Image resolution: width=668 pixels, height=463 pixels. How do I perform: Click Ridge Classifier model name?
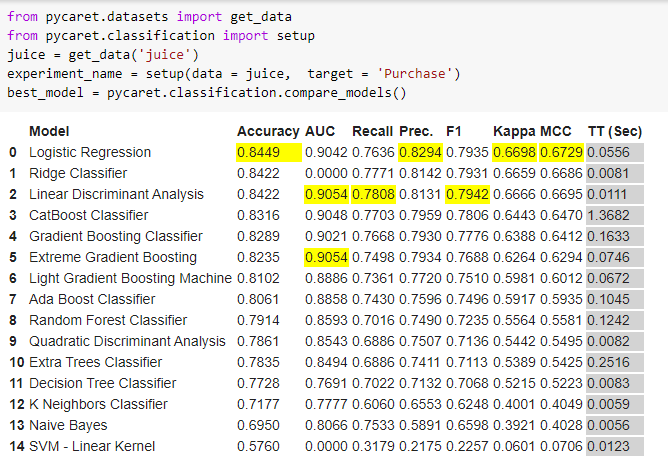[78, 173]
